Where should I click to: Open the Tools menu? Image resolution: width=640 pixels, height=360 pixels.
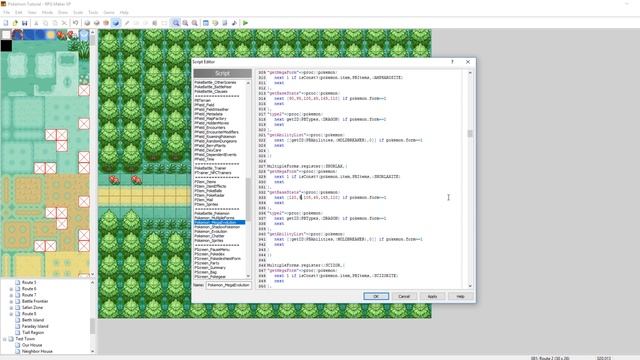click(93, 13)
